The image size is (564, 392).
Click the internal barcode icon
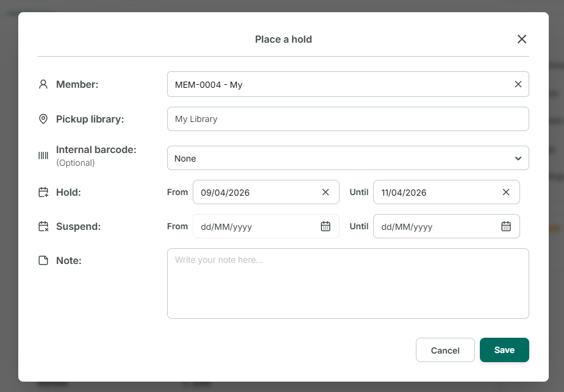coord(43,155)
